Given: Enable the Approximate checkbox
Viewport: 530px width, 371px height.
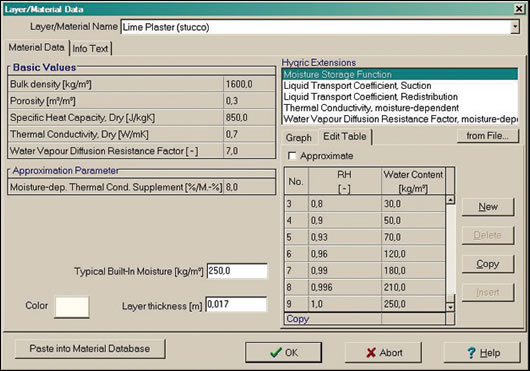Looking at the screenshot, I should [x=292, y=156].
